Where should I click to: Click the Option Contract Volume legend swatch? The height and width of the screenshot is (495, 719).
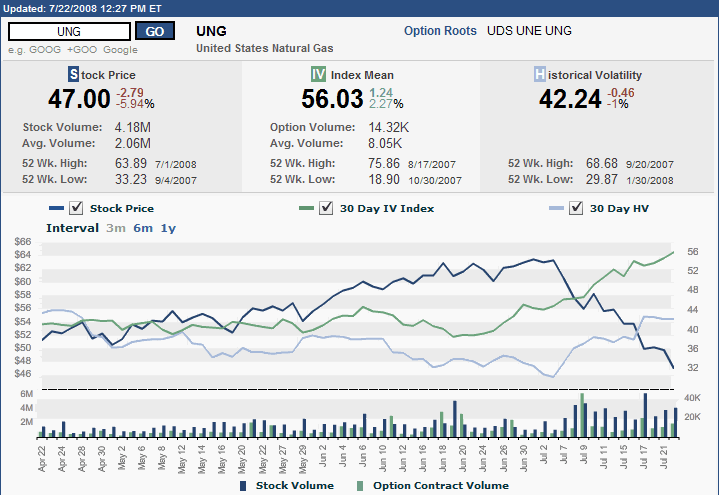pyautogui.click(x=360, y=486)
